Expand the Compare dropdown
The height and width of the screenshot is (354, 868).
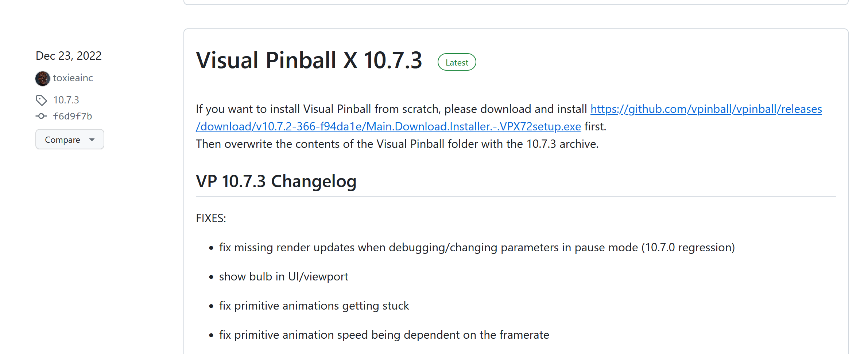(x=70, y=139)
